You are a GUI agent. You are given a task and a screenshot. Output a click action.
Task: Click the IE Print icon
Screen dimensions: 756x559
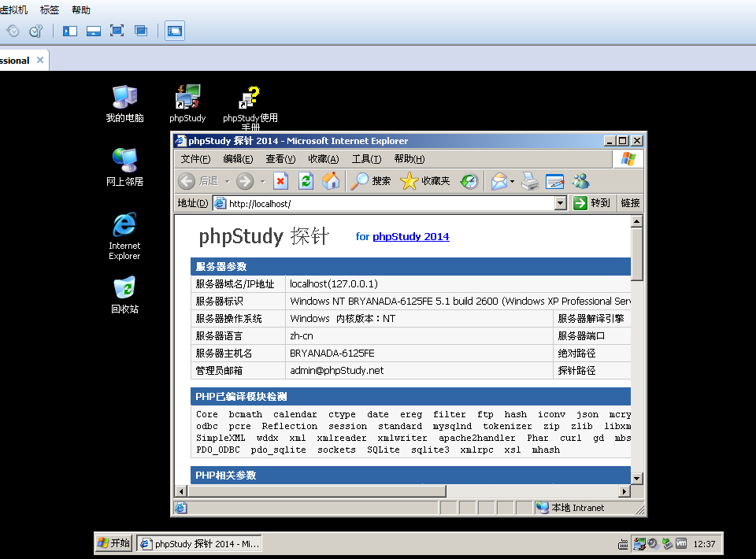(530, 181)
